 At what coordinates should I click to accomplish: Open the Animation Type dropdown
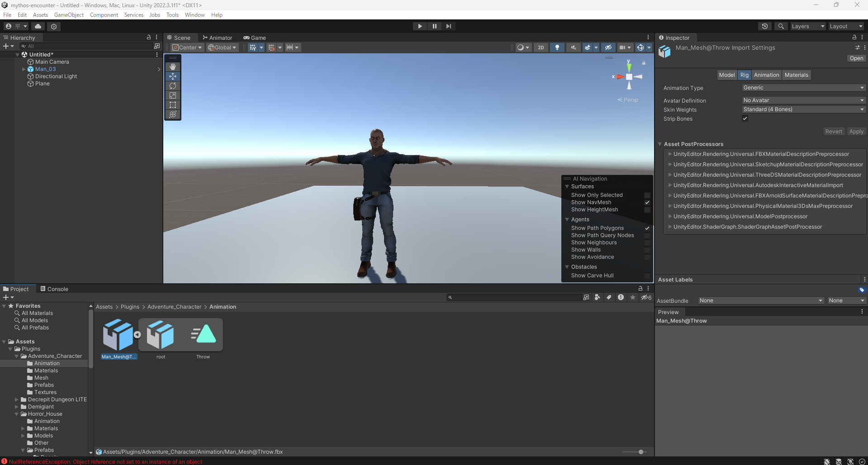coord(803,88)
